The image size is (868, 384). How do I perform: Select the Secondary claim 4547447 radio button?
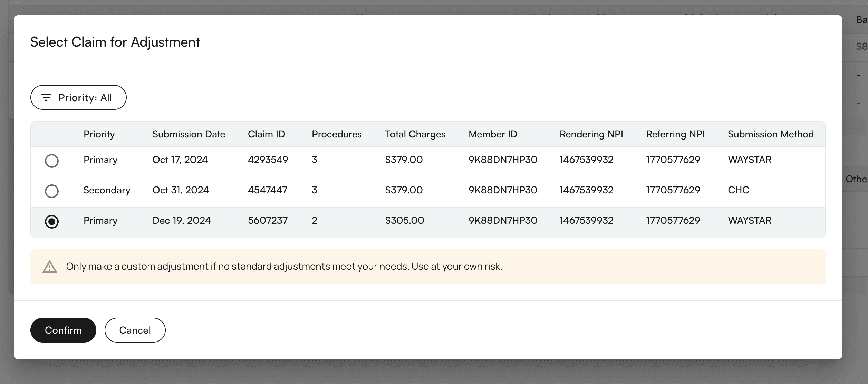tap(52, 191)
